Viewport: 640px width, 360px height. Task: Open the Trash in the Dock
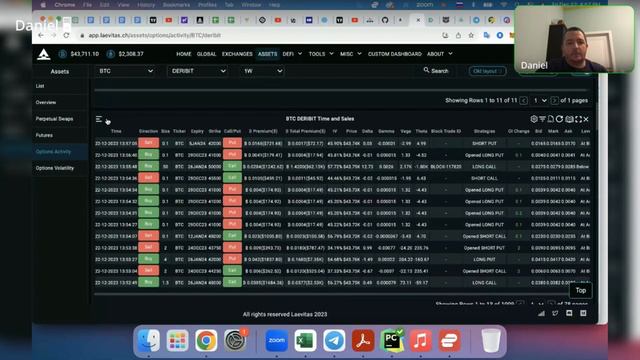coord(491,340)
